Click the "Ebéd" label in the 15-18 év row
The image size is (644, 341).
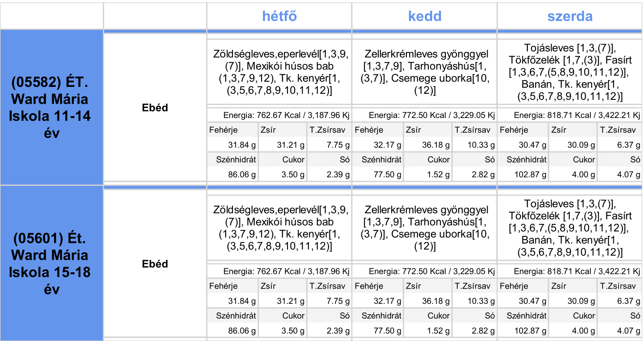(x=155, y=264)
